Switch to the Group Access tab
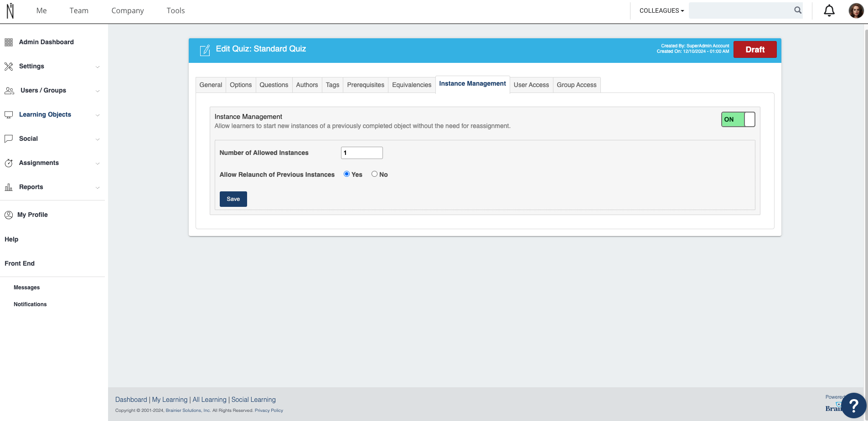 coord(577,85)
